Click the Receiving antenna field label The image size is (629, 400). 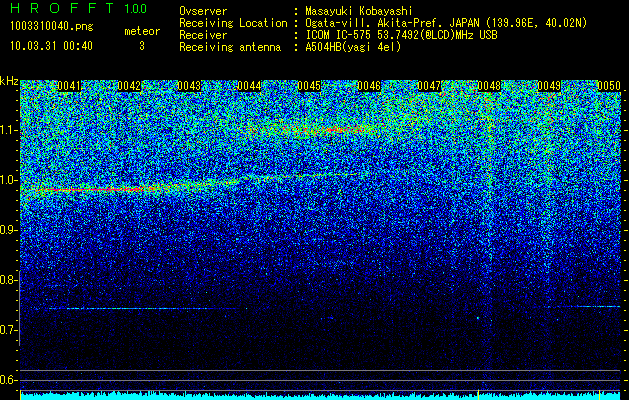(x=230, y=47)
